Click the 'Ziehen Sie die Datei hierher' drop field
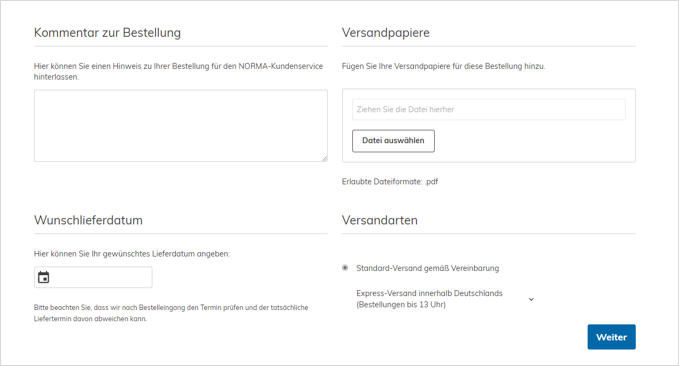The width and height of the screenshot is (679, 366). 488,110
